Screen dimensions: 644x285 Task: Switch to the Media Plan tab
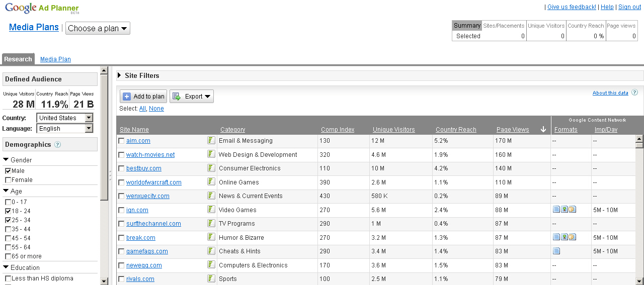tap(55, 59)
